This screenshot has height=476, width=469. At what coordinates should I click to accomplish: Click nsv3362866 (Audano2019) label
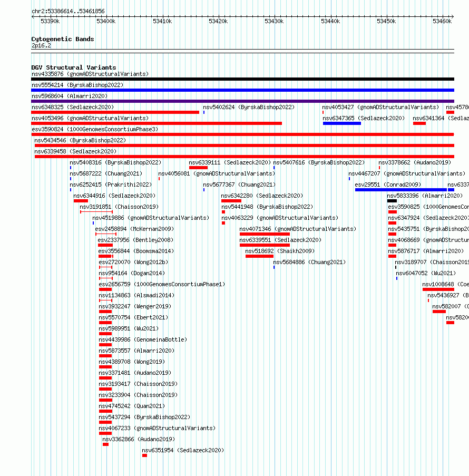click(139, 440)
